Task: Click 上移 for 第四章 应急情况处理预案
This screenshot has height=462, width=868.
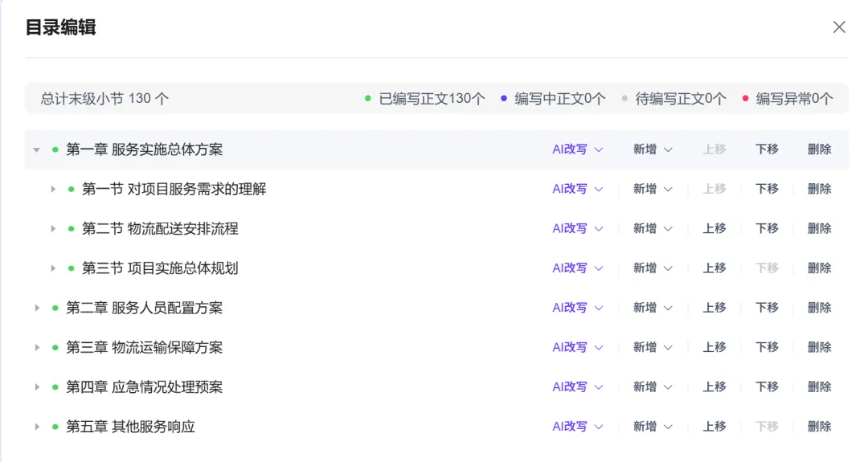Action: [x=714, y=387]
